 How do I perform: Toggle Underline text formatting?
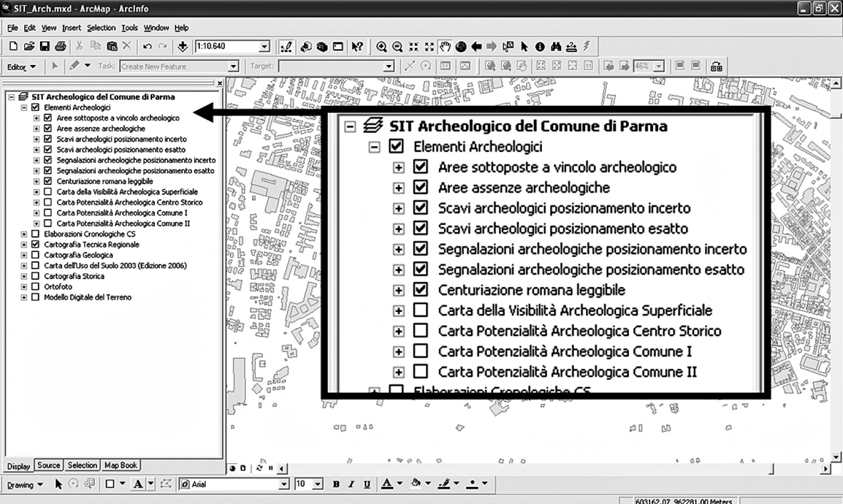tap(367, 484)
